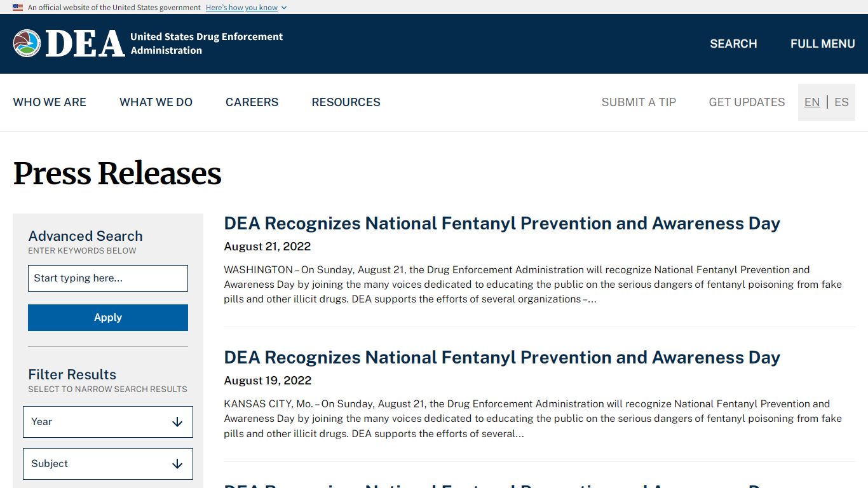
Task: Click the US flag icon in banner
Action: pyautogui.click(x=18, y=8)
